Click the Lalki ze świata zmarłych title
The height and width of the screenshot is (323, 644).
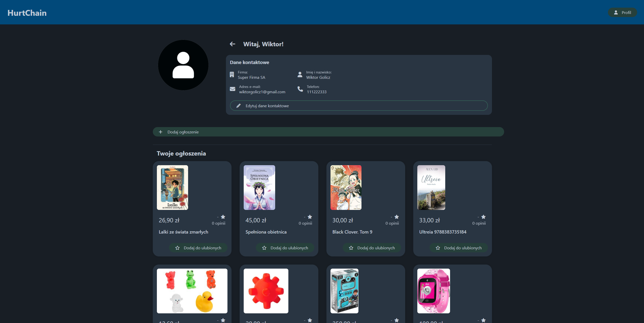pos(183,232)
